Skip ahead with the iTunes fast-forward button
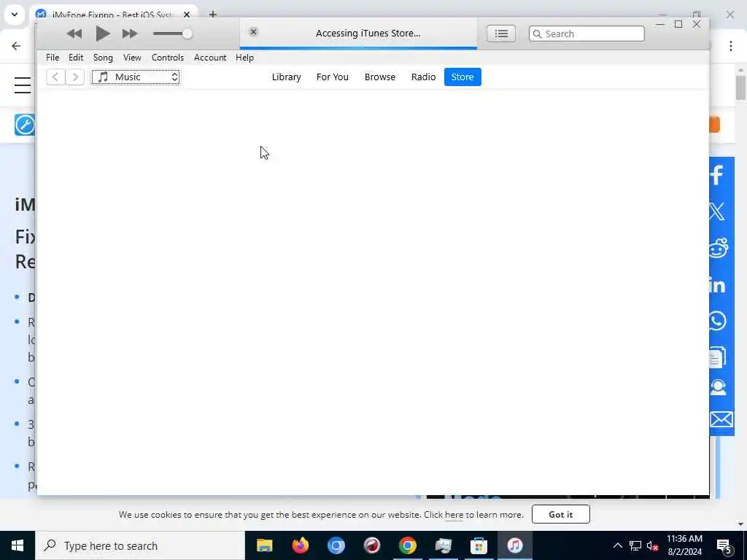This screenshot has width=747, height=560. (x=130, y=34)
